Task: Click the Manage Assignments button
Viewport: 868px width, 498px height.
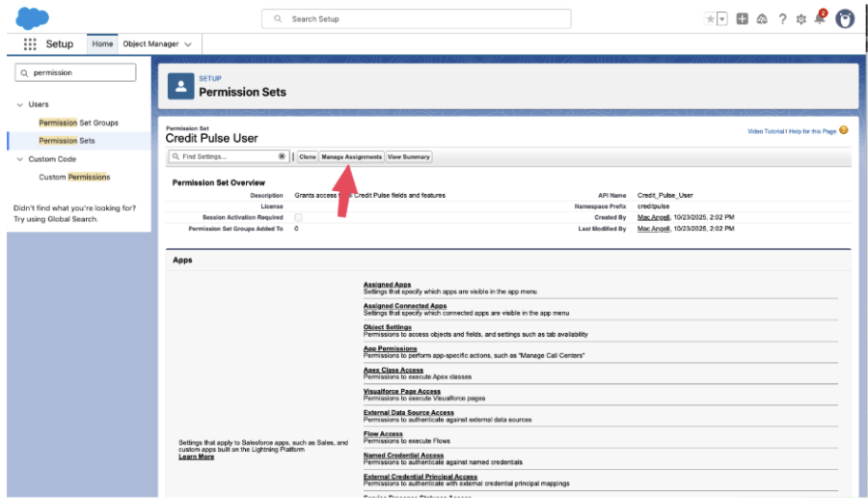Action: pyautogui.click(x=351, y=156)
